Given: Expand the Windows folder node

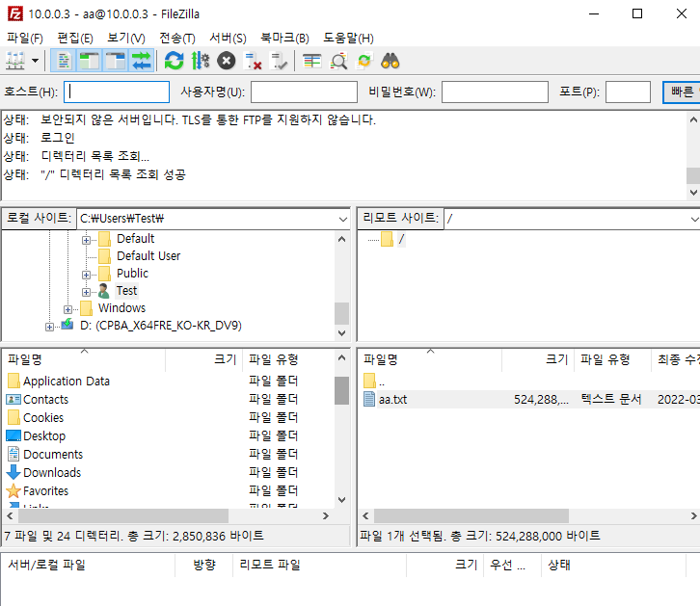Looking at the screenshot, I should coord(67,309).
